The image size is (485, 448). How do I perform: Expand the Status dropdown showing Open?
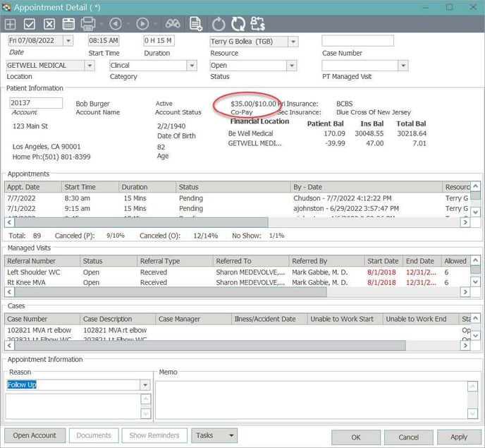coord(291,66)
